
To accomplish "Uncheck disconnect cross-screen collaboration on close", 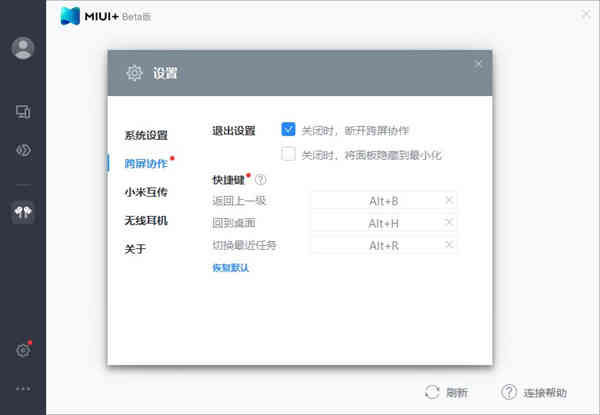I will [x=288, y=129].
